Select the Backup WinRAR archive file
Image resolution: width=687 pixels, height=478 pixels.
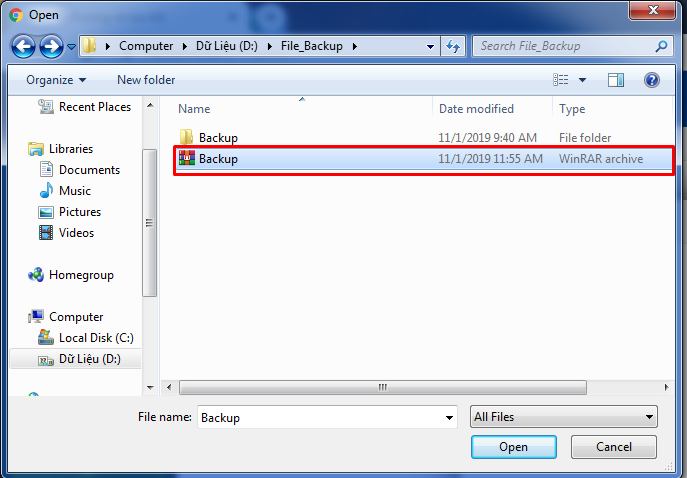click(424, 159)
